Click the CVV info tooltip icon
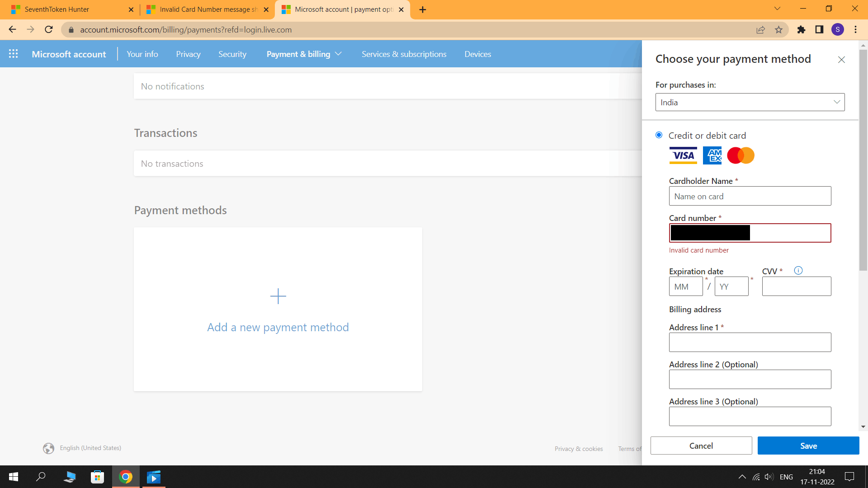Viewport: 868px width, 488px height. 798,271
